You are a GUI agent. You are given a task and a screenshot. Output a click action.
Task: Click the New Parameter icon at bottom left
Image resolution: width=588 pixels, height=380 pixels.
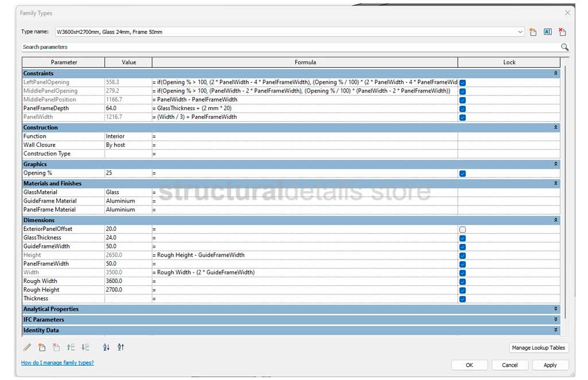[42, 347]
